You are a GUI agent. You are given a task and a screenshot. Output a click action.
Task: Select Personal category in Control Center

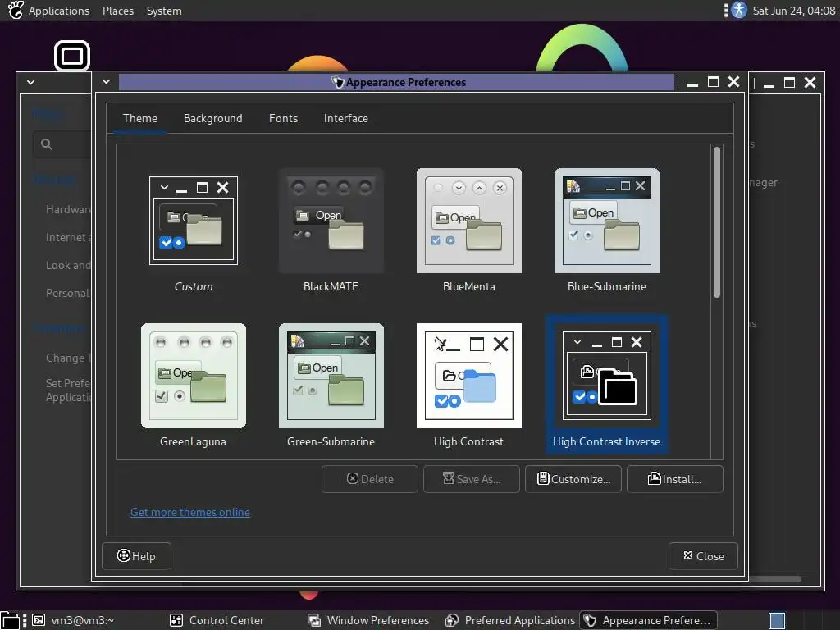69,293
